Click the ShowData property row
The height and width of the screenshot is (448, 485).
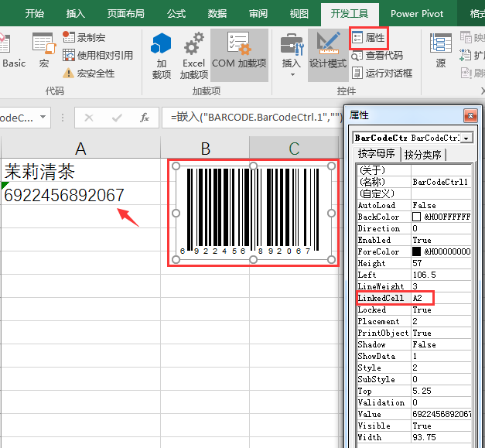coord(414,356)
